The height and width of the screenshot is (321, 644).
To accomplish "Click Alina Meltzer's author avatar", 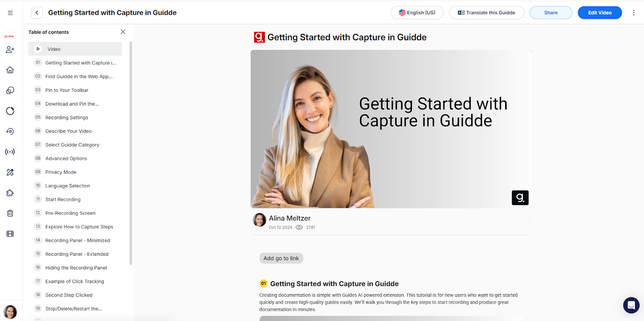I will pos(259,220).
